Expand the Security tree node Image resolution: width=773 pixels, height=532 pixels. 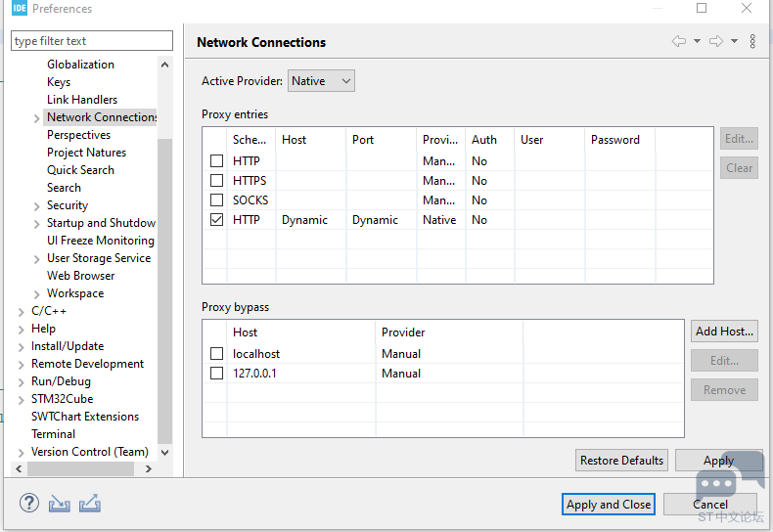click(37, 205)
